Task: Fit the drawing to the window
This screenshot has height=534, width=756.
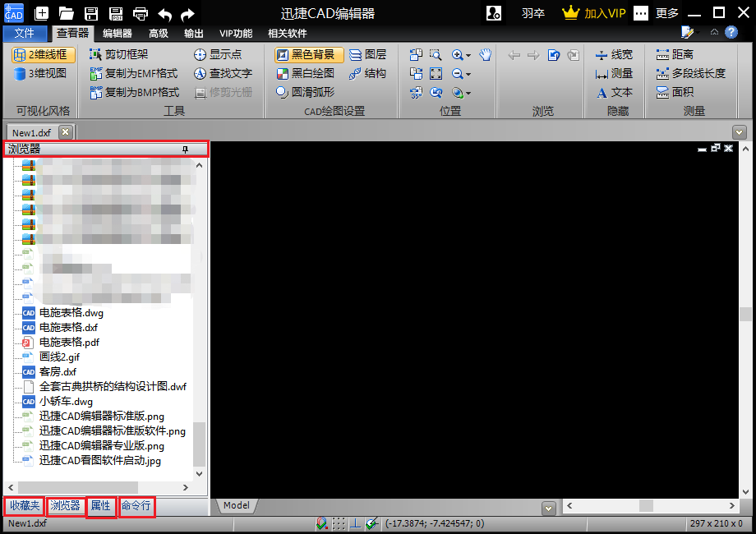Action: tap(436, 73)
